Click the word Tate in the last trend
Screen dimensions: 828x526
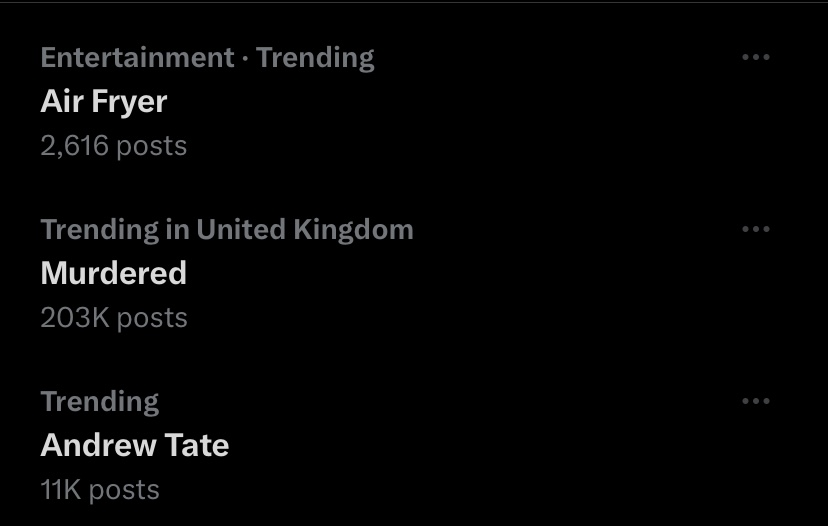point(197,445)
